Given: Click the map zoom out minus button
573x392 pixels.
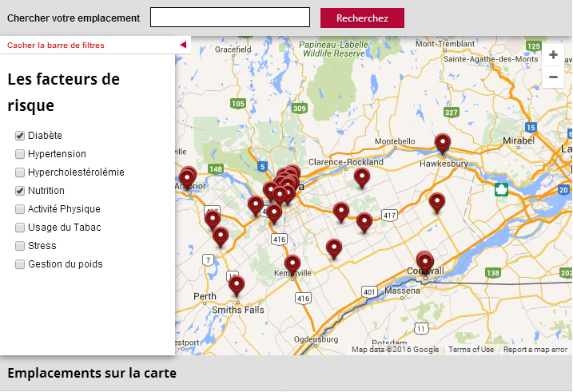Looking at the screenshot, I should click(553, 77).
